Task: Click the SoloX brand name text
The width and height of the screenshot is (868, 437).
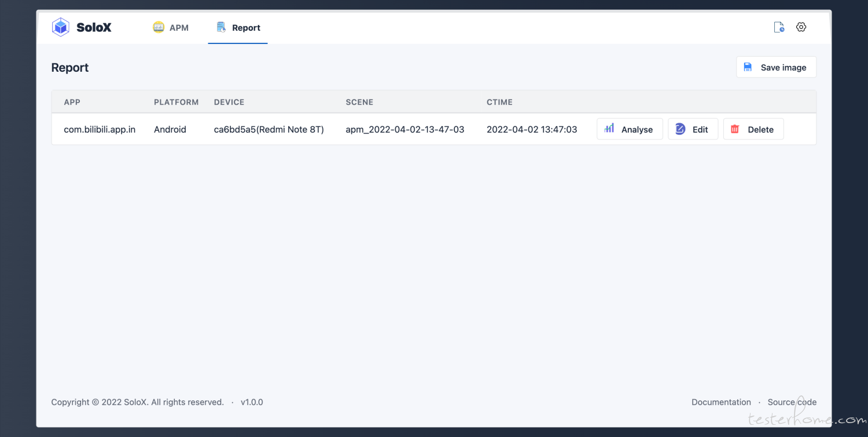Action: tap(94, 27)
